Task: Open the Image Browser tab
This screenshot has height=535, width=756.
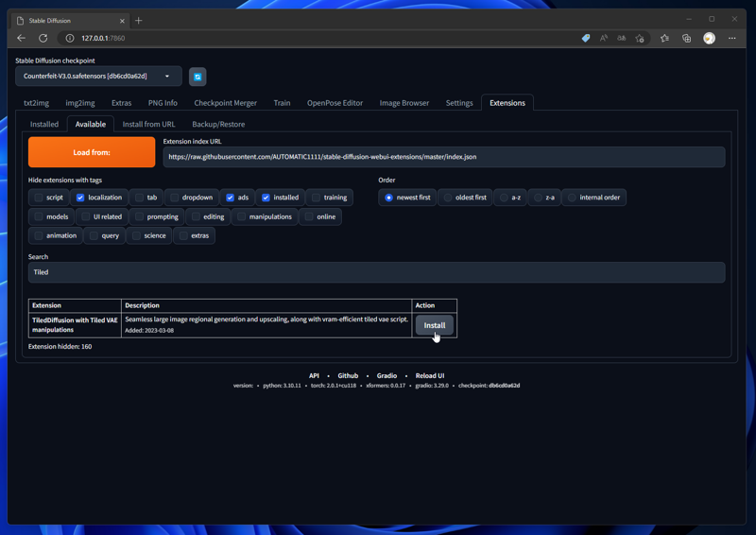Action: coord(404,103)
